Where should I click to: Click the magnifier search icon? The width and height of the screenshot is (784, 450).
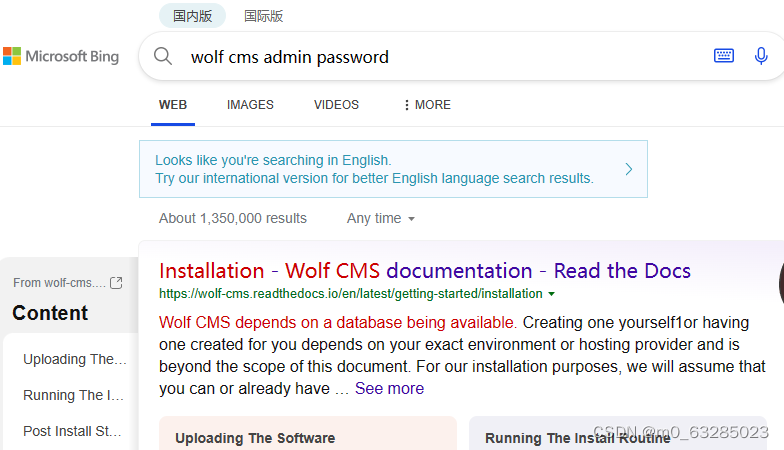pos(162,56)
